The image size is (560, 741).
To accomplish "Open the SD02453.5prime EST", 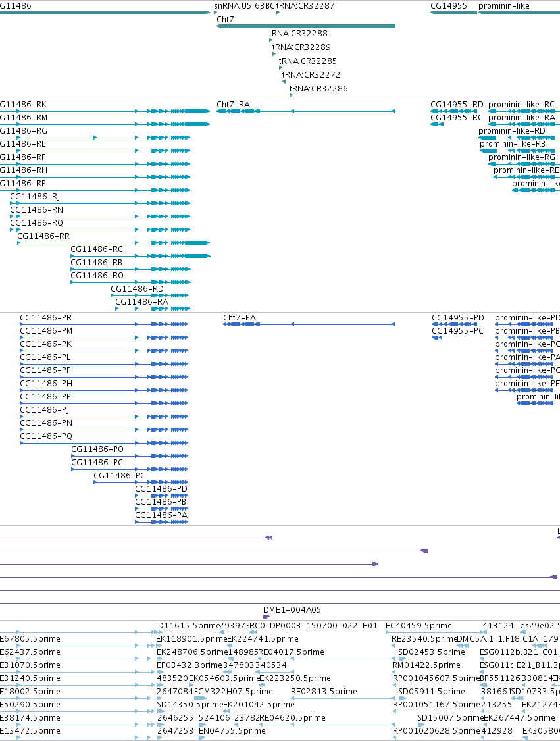I will coord(432,653).
